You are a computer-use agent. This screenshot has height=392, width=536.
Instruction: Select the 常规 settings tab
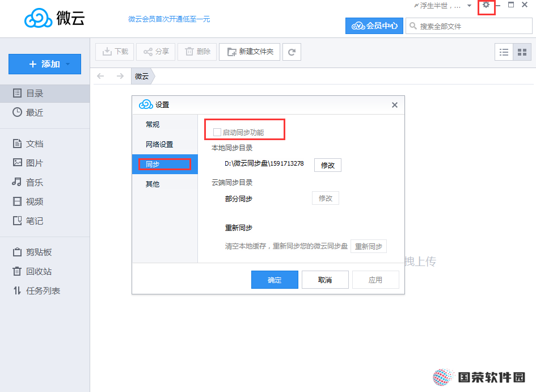[x=165, y=125]
